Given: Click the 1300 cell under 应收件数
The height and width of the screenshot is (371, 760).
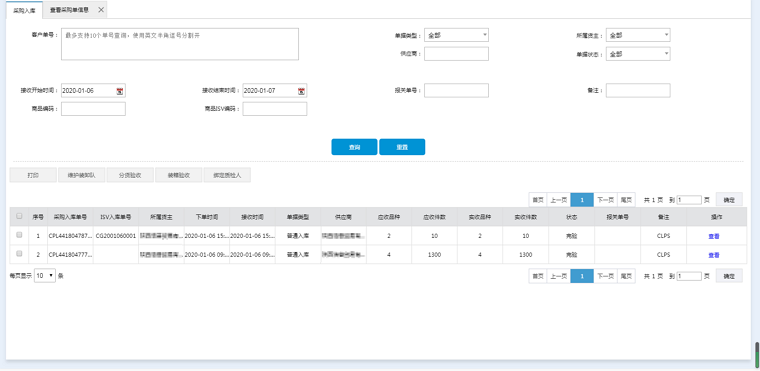Looking at the screenshot, I should point(435,255).
